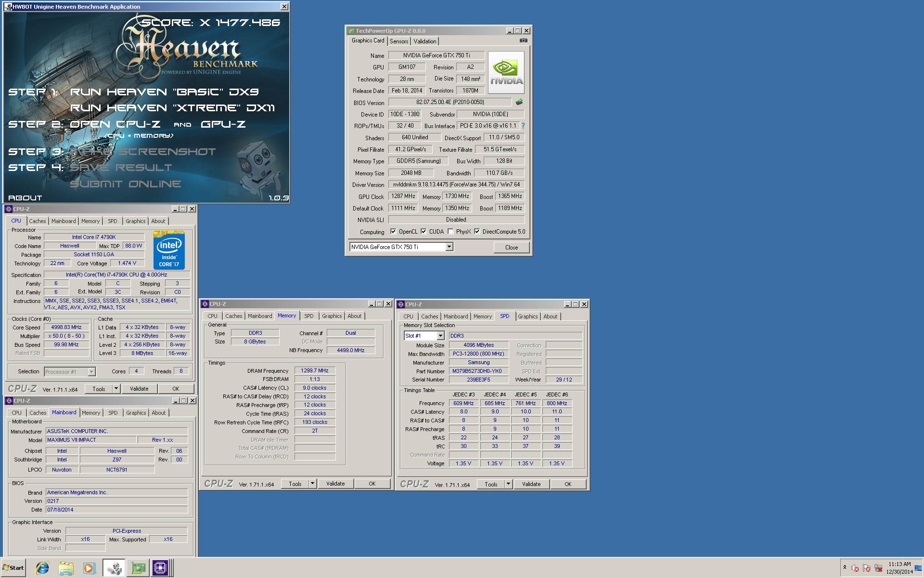Open the memory Slot #1 dropdown
The width and height of the screenshot is (924, 578).
click(x=440, y=336)
